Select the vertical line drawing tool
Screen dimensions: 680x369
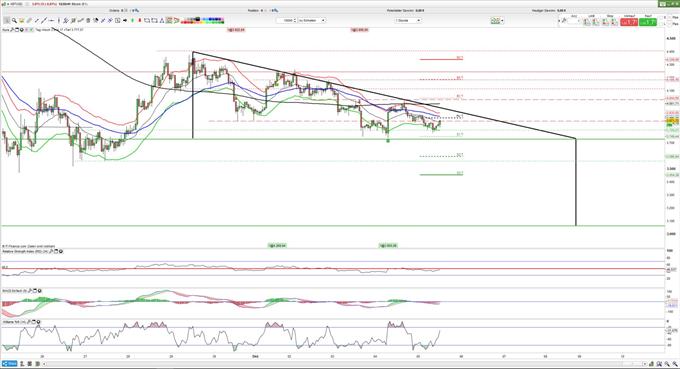pyautogui.click(x=59, y=20)
